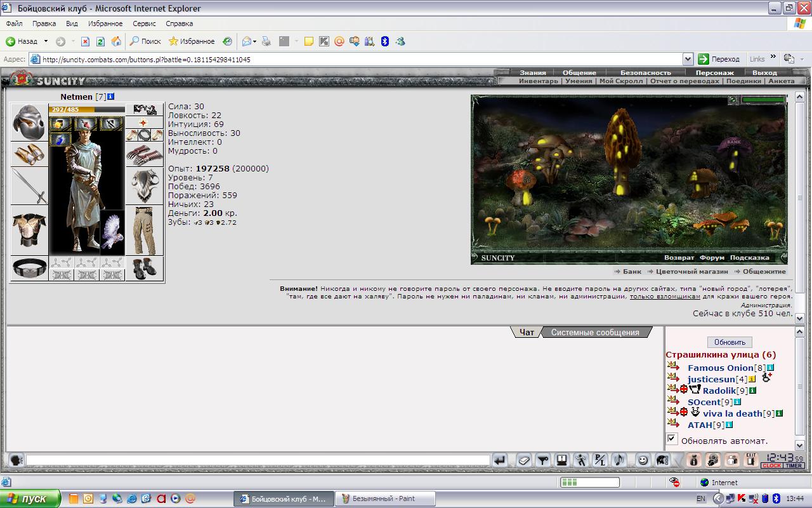Click player name Radolik
The height and width of the screenshot is (508, 812).
719,391
